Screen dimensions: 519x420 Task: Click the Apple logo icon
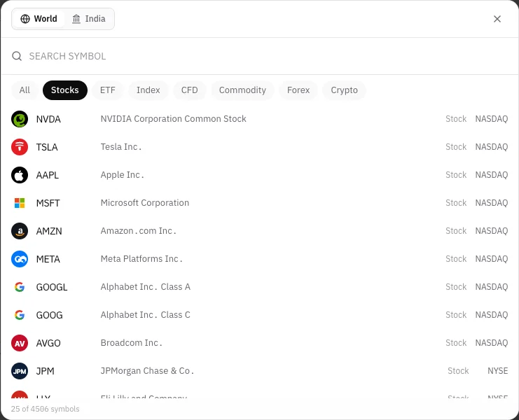[20, 175]
